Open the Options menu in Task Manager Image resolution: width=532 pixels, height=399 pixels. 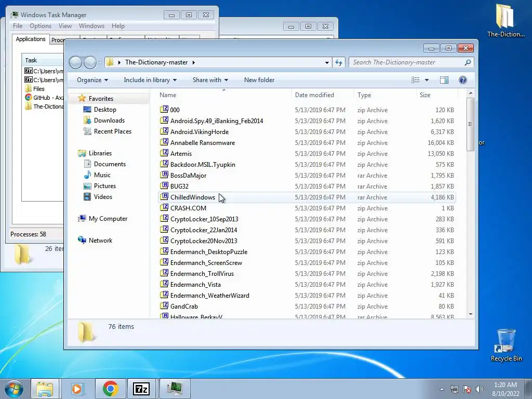pyautogui.click(x=41, y=26)
